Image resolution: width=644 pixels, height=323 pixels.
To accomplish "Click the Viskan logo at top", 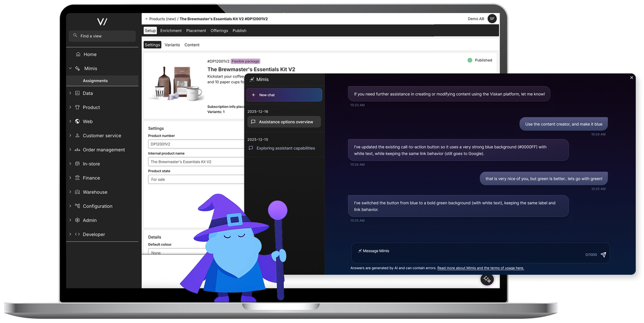I will (102, 21).
